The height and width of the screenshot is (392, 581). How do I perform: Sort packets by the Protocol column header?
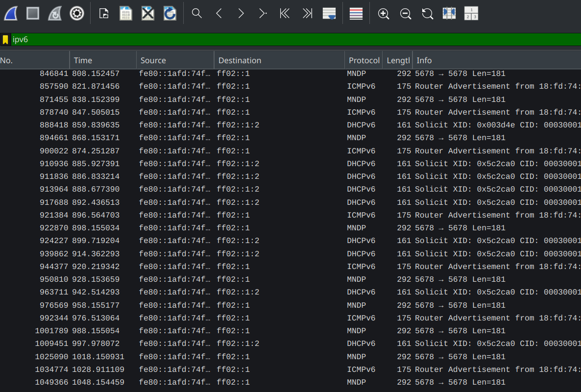tap(363, 60)
